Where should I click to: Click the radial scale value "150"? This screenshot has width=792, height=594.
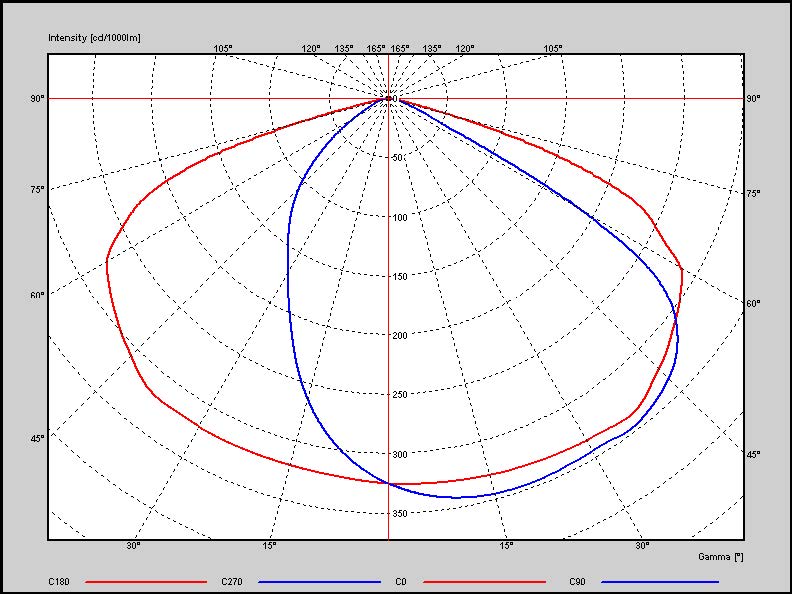click(x=400, y=277)
